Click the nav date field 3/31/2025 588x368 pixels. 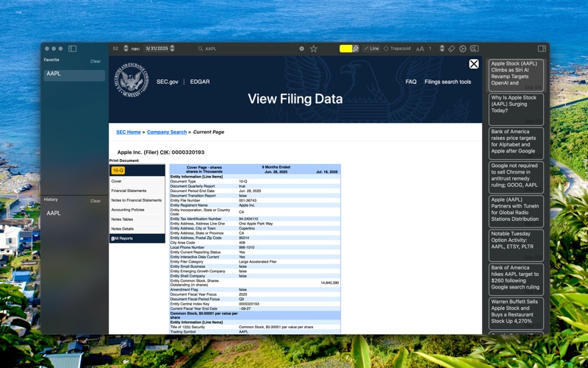click(157, 49)
